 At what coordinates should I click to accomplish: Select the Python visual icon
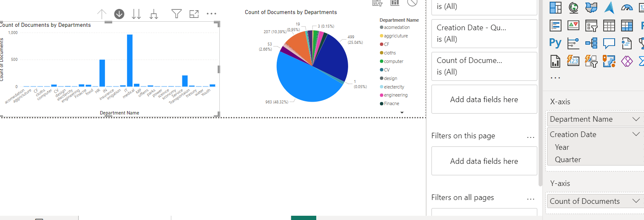[x=555, y=43]
